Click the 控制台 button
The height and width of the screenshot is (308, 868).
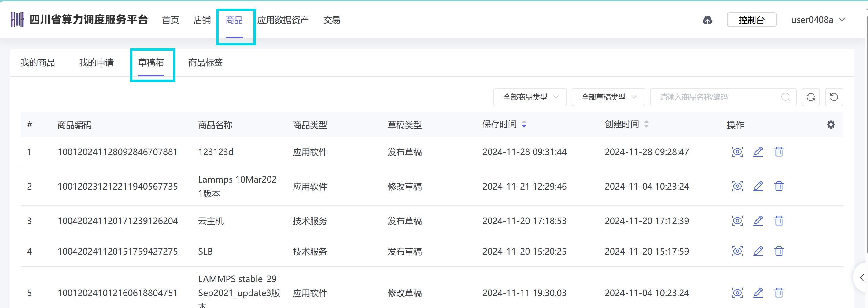[x=752, y=20]
